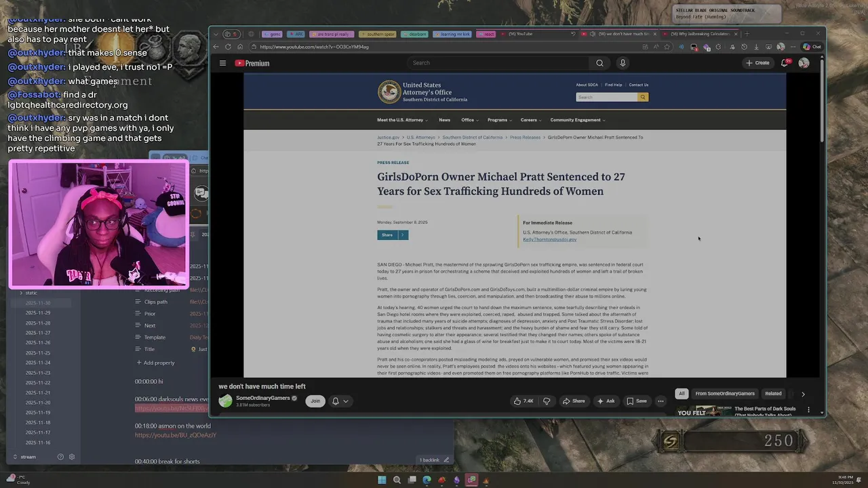Expand 'Meet the U.S. Attorney' dropdown menu

tap(402, 120)
